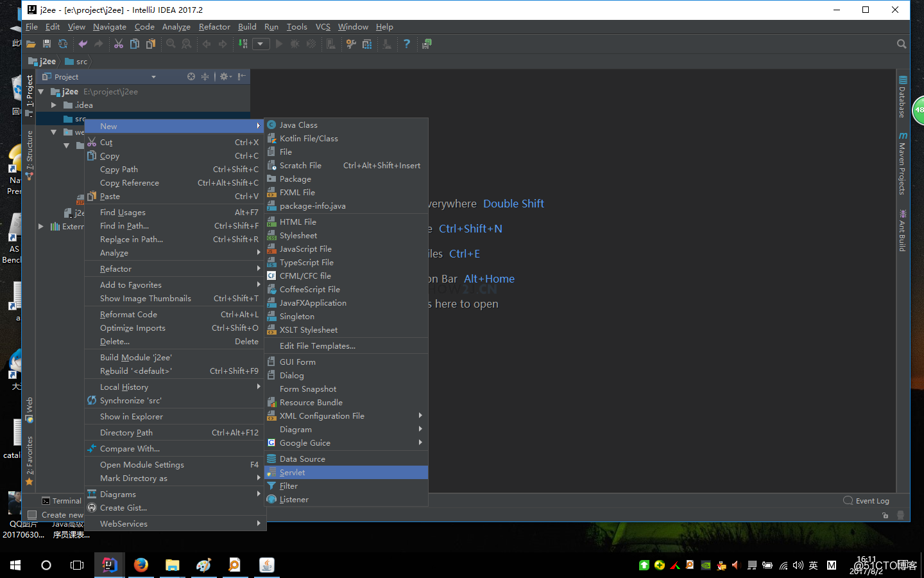Screen dimensions: 924x578
Task: Open the run configuration dropdown
Action: click(x=260, y=44)
